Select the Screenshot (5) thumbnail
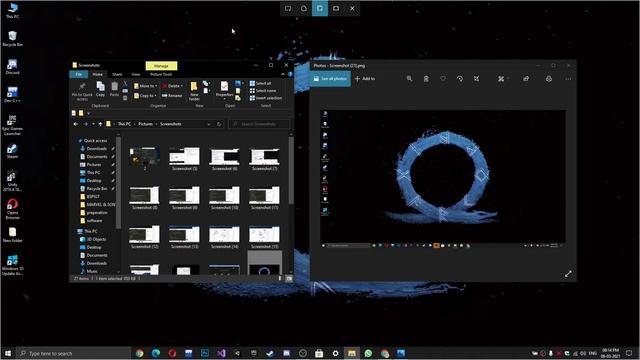The image size is (640, 360). (x=184, y=158)
